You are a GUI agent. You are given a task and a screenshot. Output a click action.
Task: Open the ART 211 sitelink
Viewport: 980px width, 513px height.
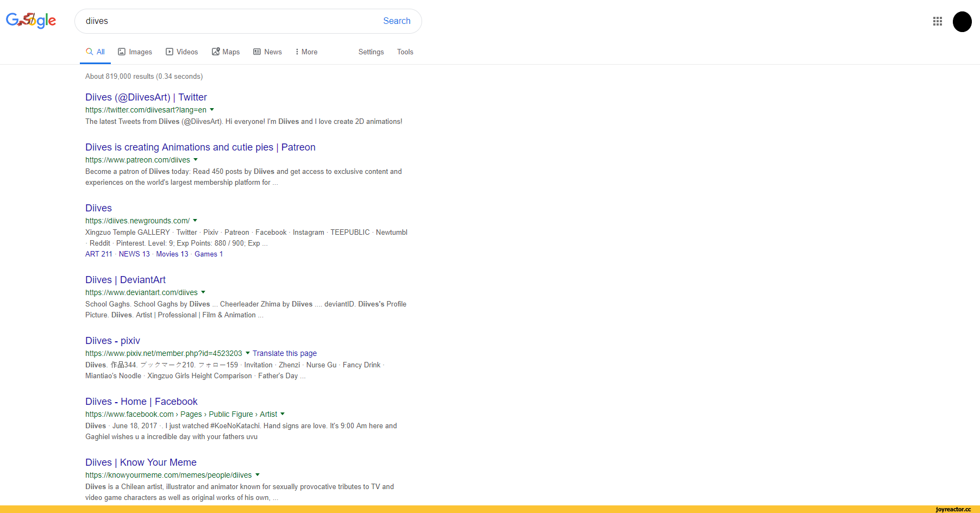(x=99, y=254)
